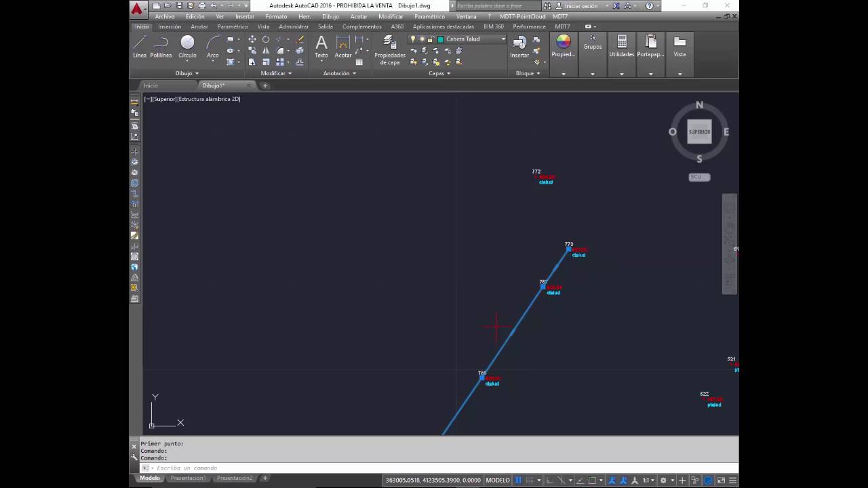
Task: Click the customization hamburger icon in status bar
Action: click(732, 480)
